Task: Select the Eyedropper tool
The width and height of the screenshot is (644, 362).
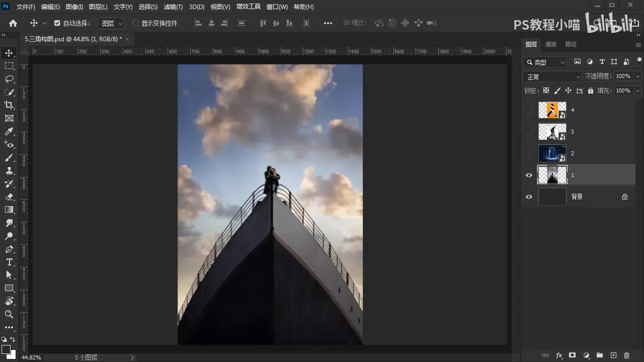Action: tap(9, 132)
